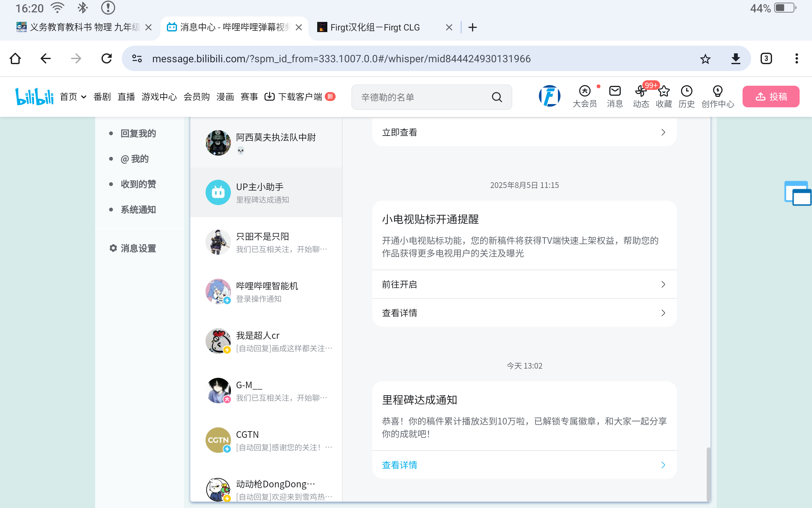
Task: Select @ 我的 in sidebar
Action: coord(134,158)
